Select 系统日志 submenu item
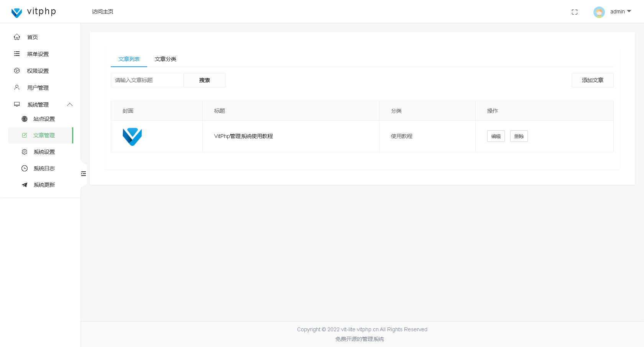 pyautogui.click(x=40, y=168)
